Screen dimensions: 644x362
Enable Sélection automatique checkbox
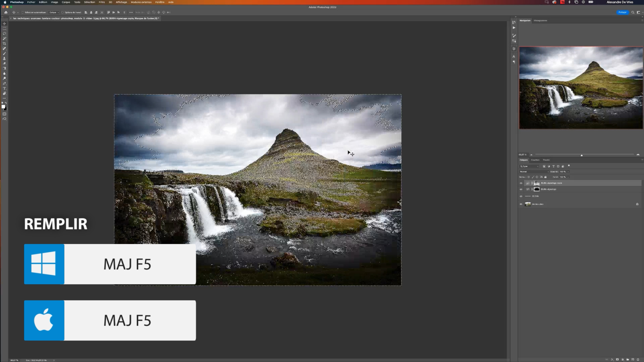tap(22, 12)
